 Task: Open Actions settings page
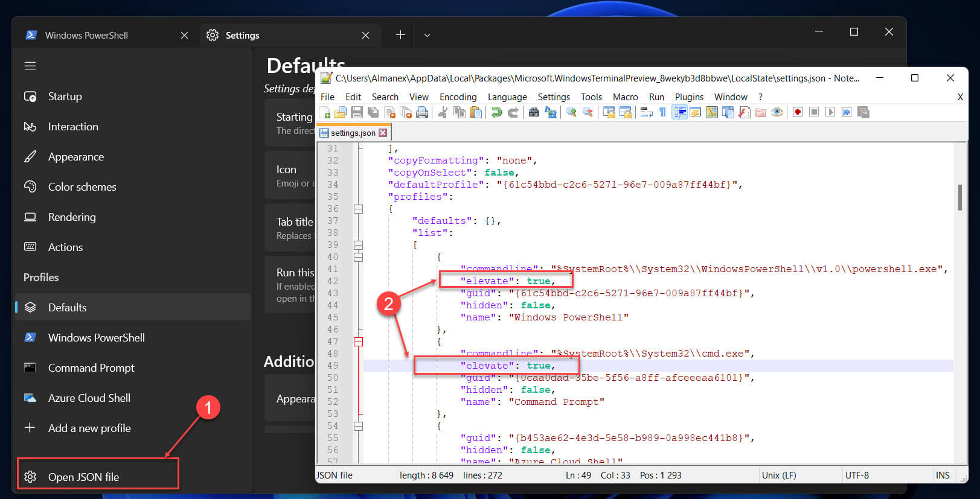[x=133, y=247]
